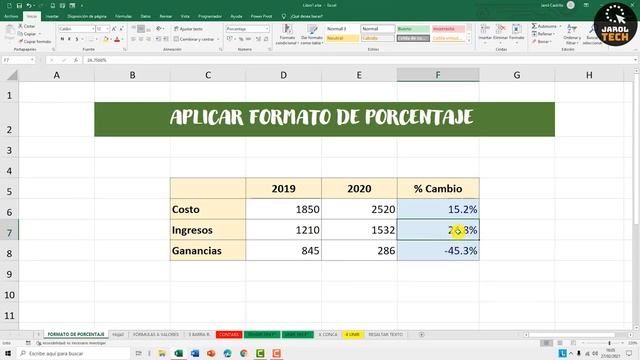This screenshot has height=360, width=640.
Task: Click the fill color bucket icon
Action: (106, 39)
